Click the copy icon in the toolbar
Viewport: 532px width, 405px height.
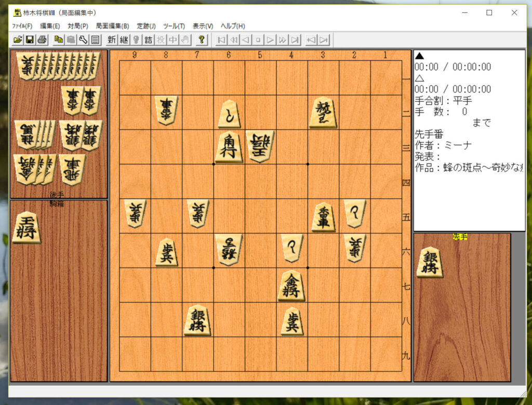[59, 39]
